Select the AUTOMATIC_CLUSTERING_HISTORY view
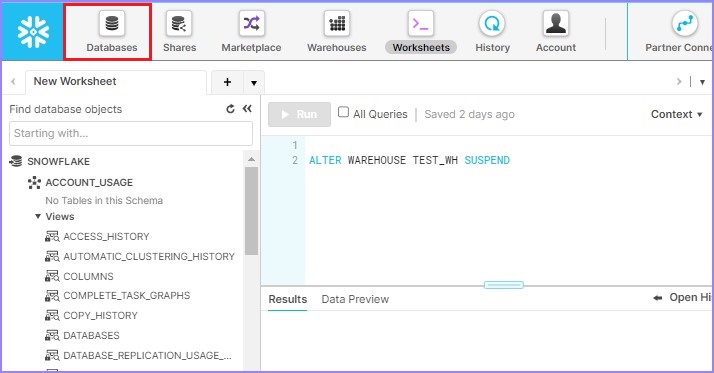This screenshot has height=373, width=714. 149,256
